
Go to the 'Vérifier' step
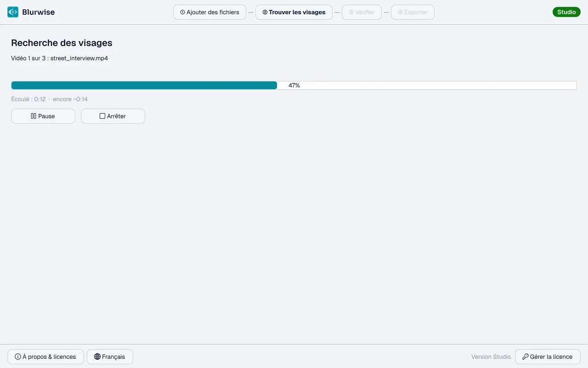(362, 12)
